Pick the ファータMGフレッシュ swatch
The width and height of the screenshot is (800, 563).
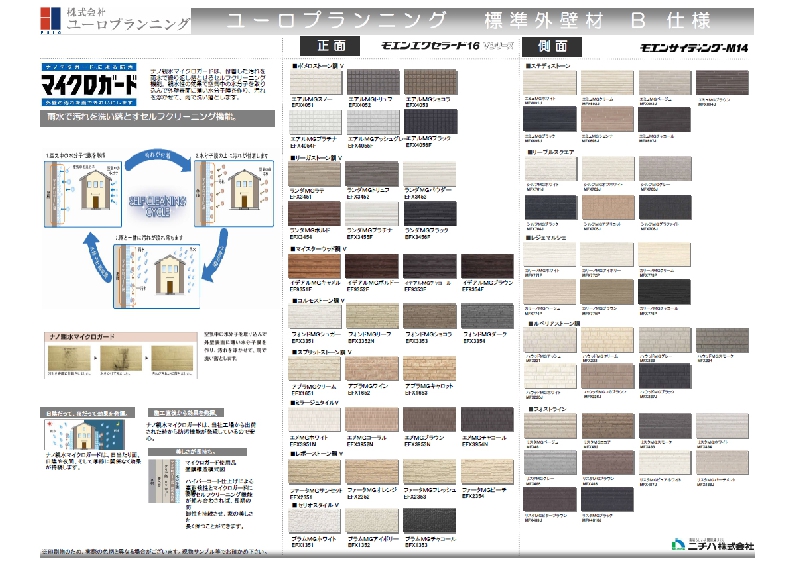tap(430, 472)
